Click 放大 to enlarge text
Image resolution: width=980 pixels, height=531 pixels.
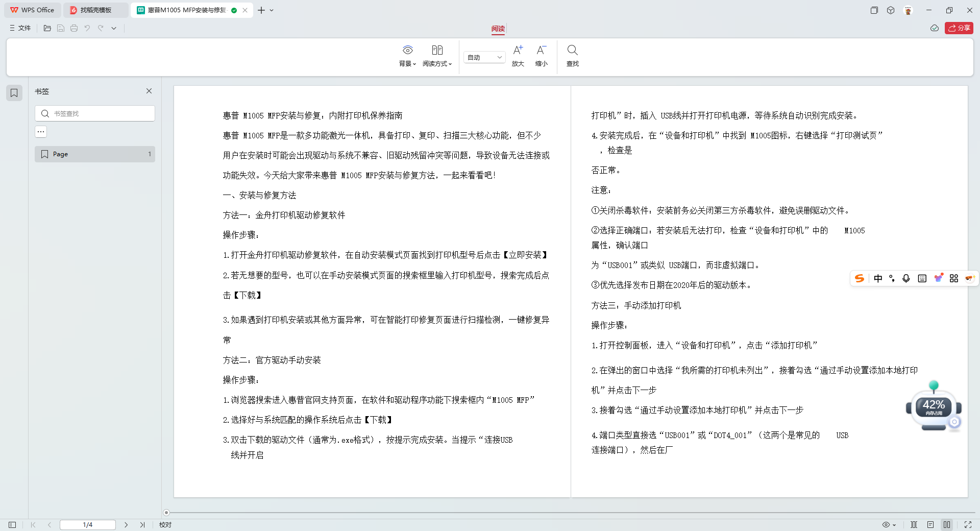pos(518,56)
